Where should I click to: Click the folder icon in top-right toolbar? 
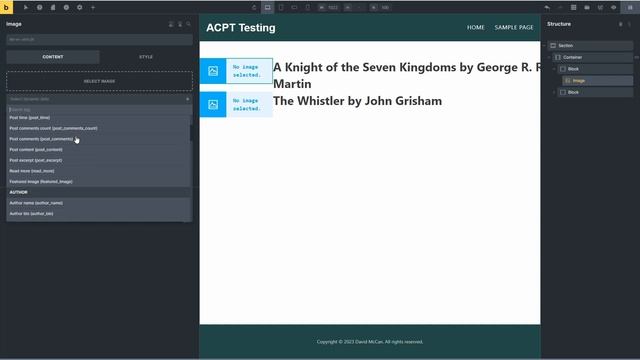click(587, 7)
